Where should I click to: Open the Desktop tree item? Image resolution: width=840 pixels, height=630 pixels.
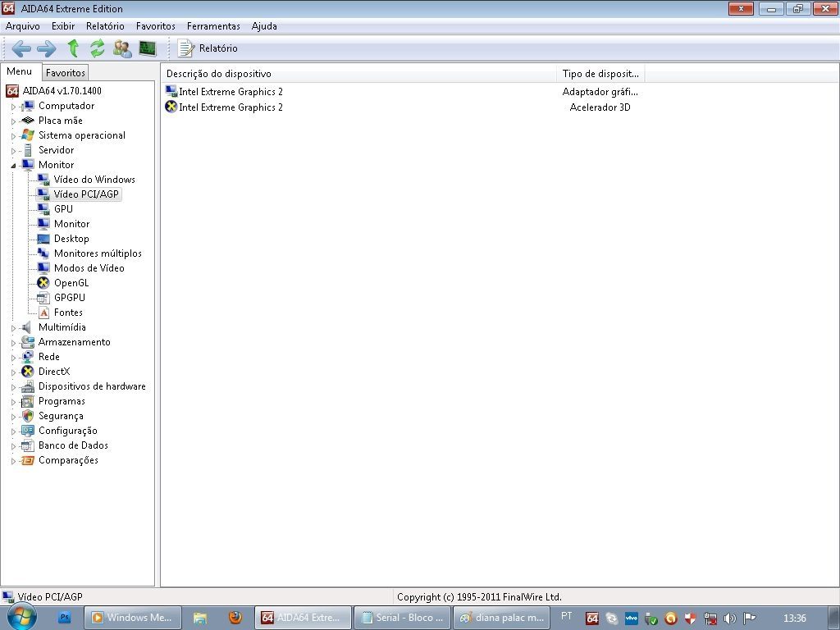point(71,239)
